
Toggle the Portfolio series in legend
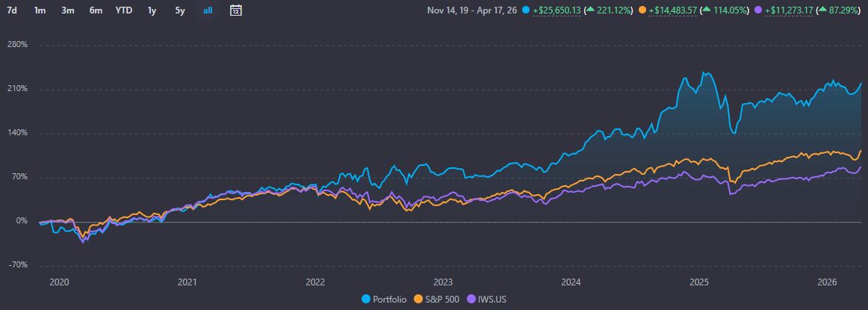(x=384, y=299)
